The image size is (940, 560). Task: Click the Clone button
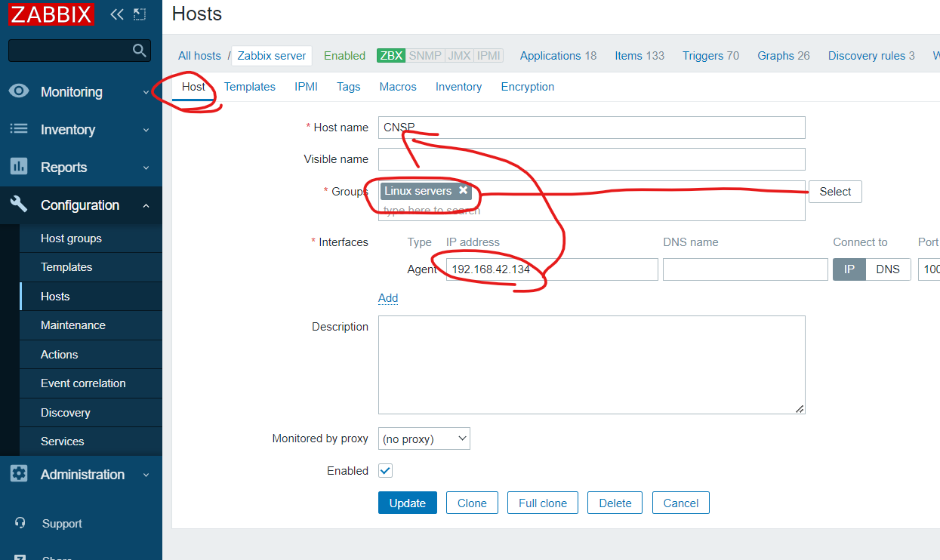point(472,503)
